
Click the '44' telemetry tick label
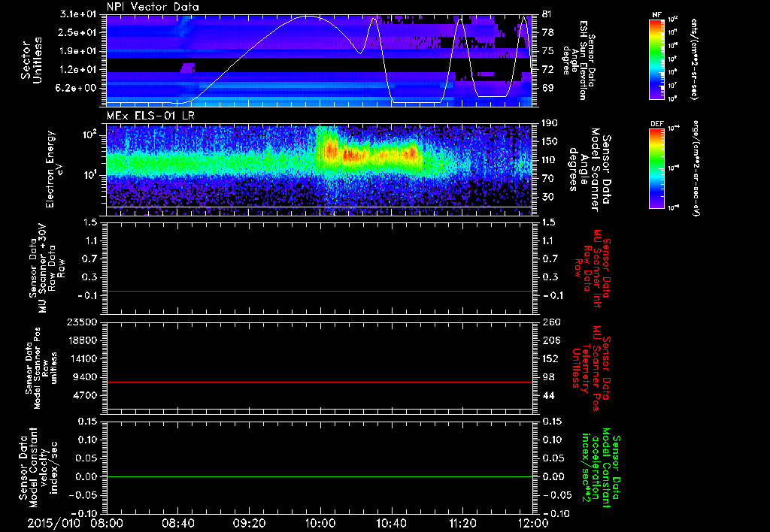click(x=547, y=395)
